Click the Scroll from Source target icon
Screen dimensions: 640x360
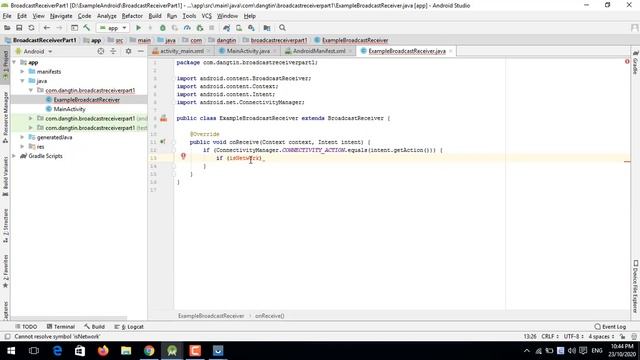101,51
